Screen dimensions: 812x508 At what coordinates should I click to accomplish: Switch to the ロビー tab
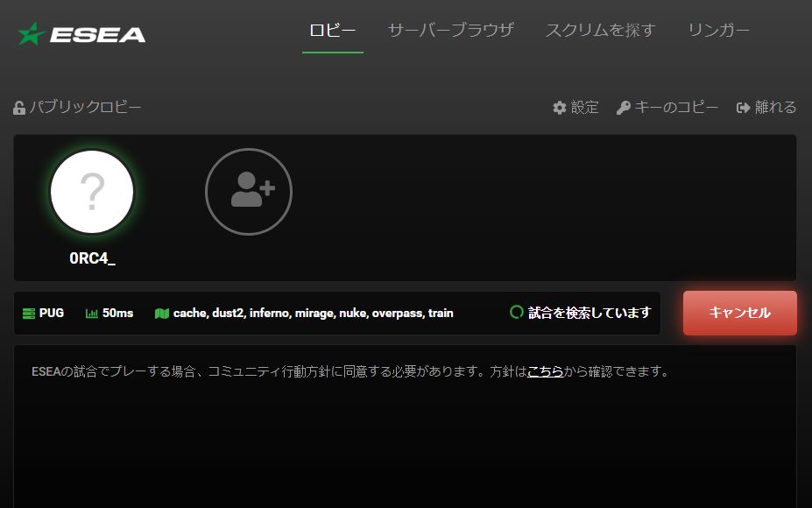(333, 31)
